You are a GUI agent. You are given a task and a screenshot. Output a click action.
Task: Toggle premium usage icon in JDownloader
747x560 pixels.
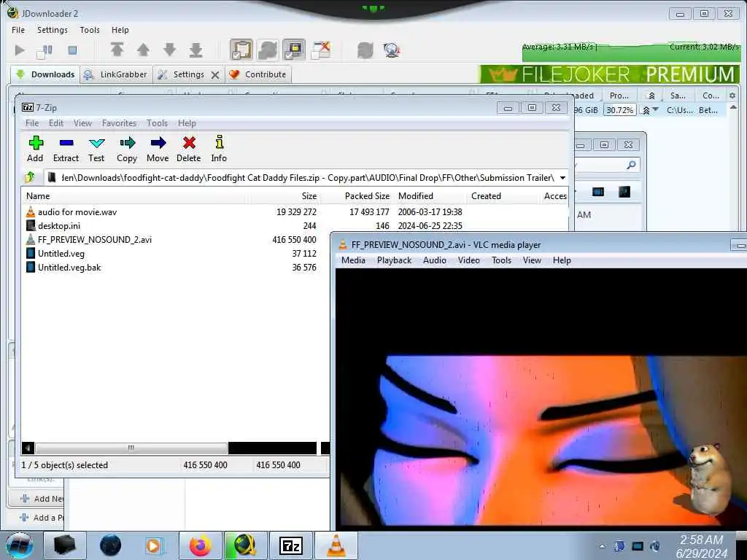[x=294, y=50]
